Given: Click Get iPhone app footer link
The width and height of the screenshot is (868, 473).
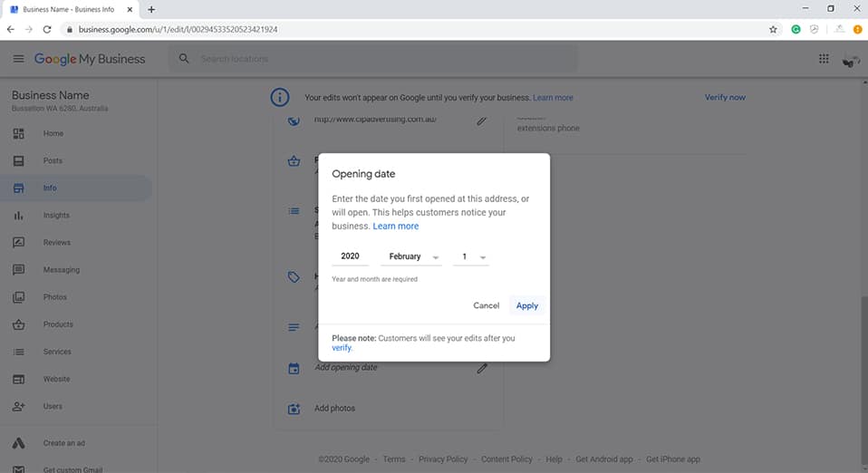Looking at the screenshot, I should pyautogui.click(x=672, y=459).
